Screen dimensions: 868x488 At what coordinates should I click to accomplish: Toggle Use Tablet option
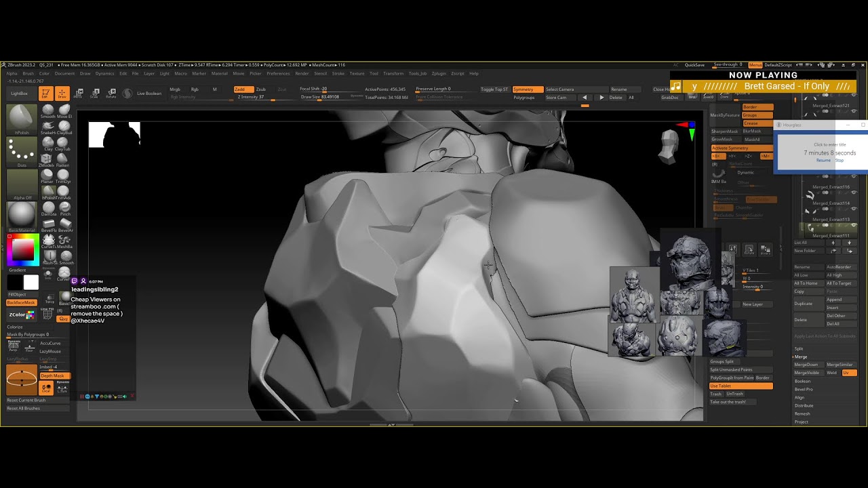pyautogui.click(x=741, y=386)
